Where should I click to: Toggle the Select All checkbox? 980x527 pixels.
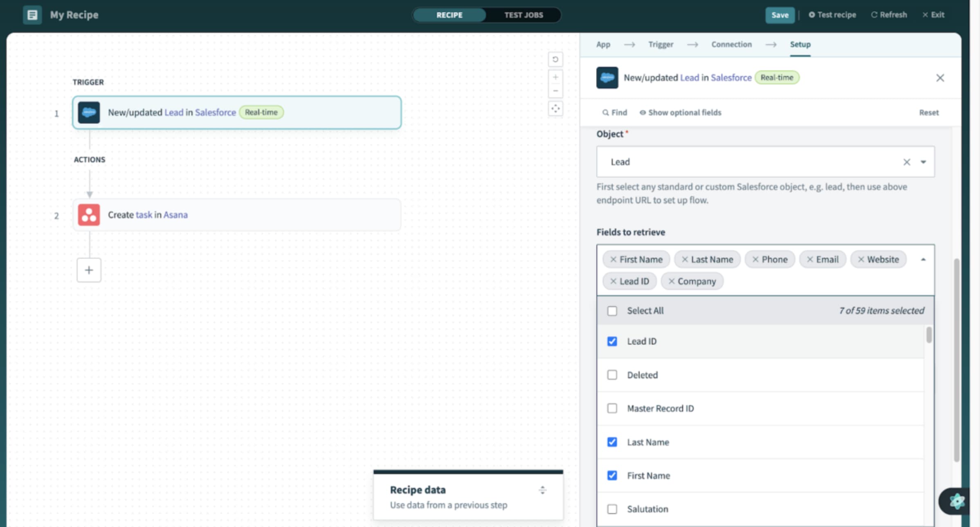pyautogui.click(x=612, y=311)
